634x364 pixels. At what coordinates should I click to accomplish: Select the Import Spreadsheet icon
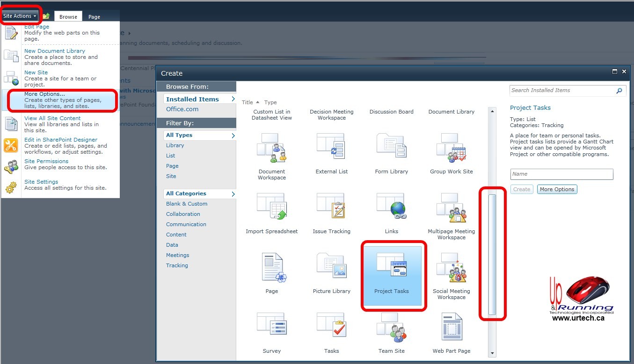click(271, 207)
